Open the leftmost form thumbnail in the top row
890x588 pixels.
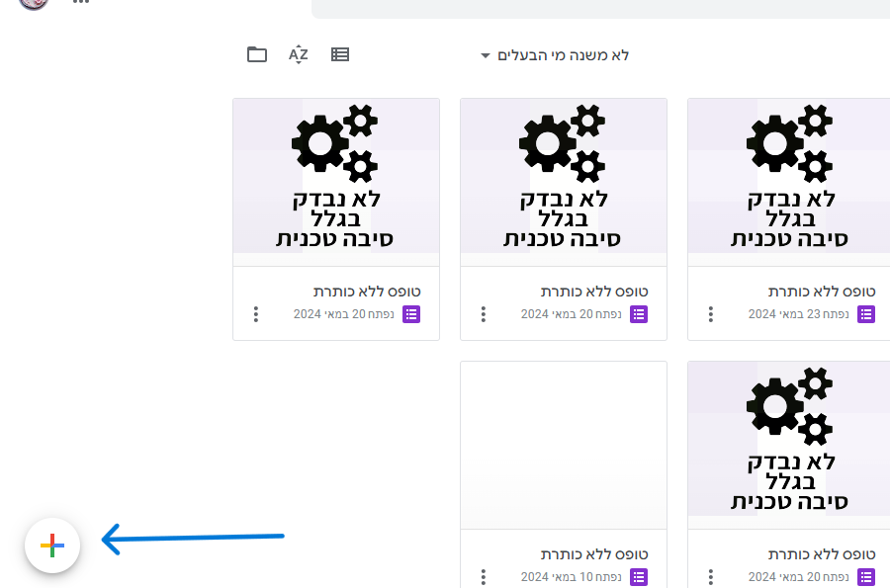pos(336,175)
